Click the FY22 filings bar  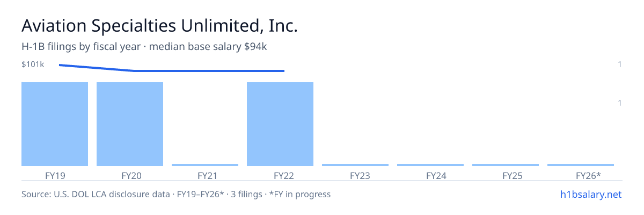tap(280, 124)
